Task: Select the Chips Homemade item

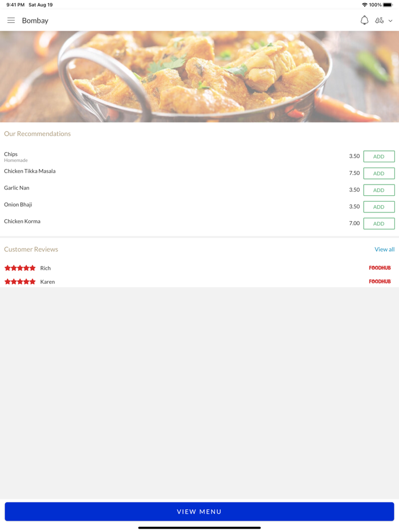Action: coord(16,157)
